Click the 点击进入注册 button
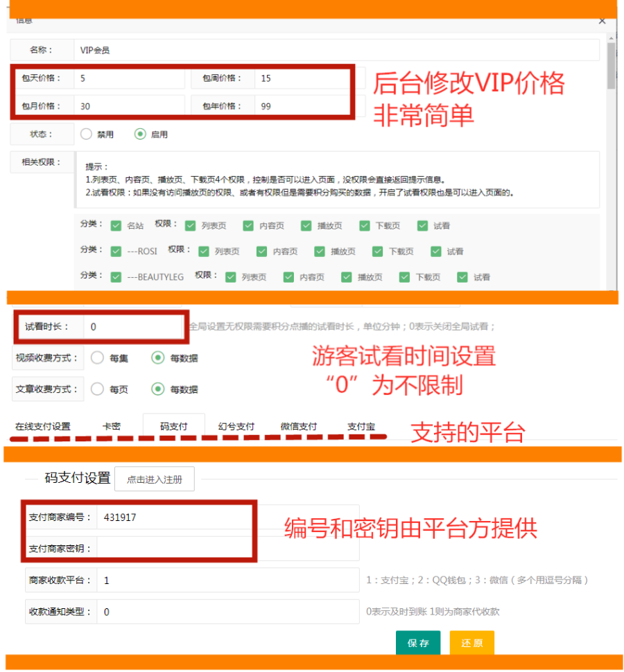 pyautogui.click(x=155, y=479)
